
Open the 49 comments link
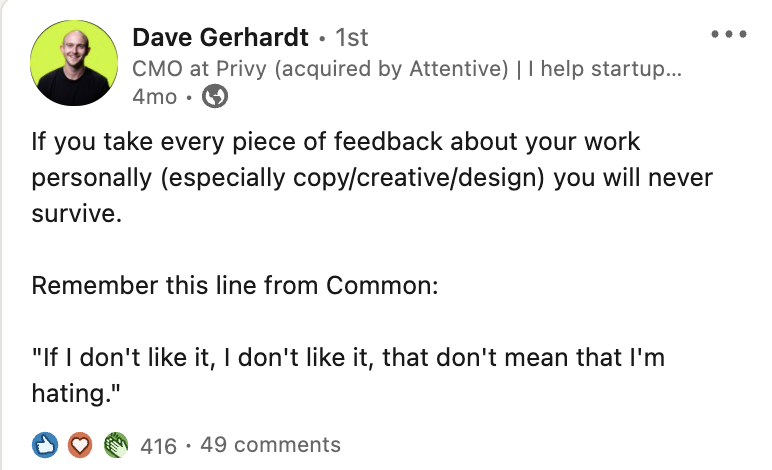point(270,445)
